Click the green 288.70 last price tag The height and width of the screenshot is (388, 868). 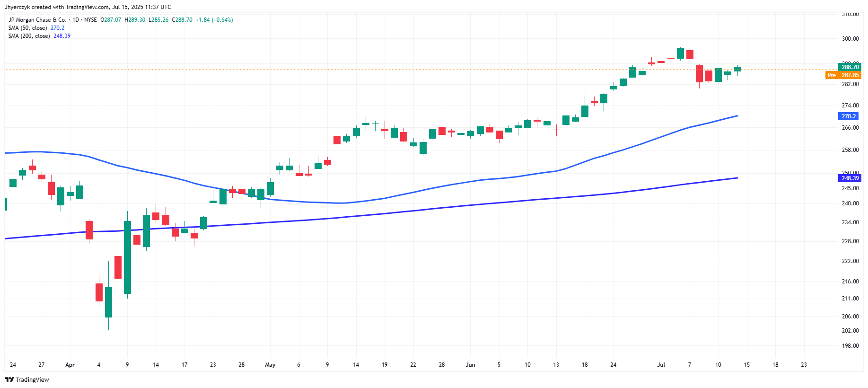pos(850,67)
